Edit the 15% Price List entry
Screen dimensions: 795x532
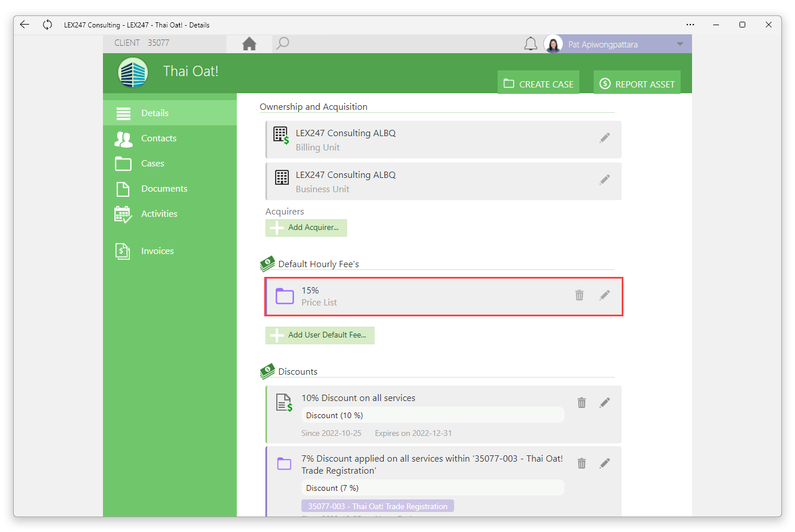pos(605,295)
